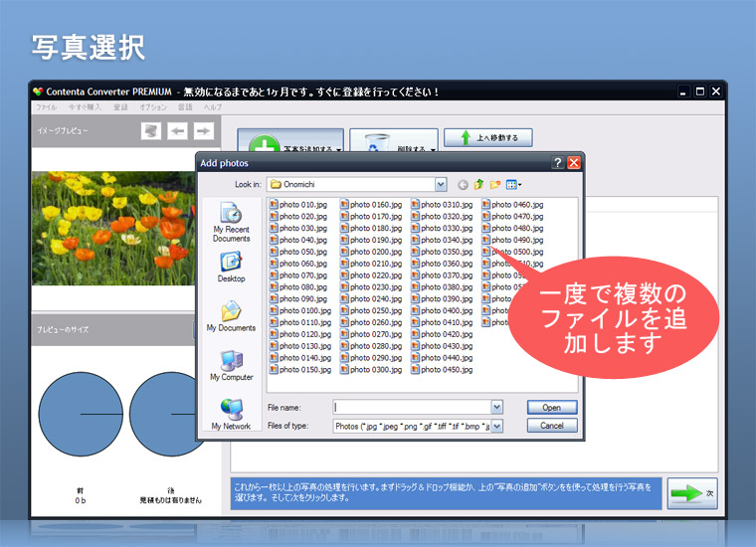The image size is (756, 547).
Task: Select file photo 0150.jpg
Action: [300, 370]
